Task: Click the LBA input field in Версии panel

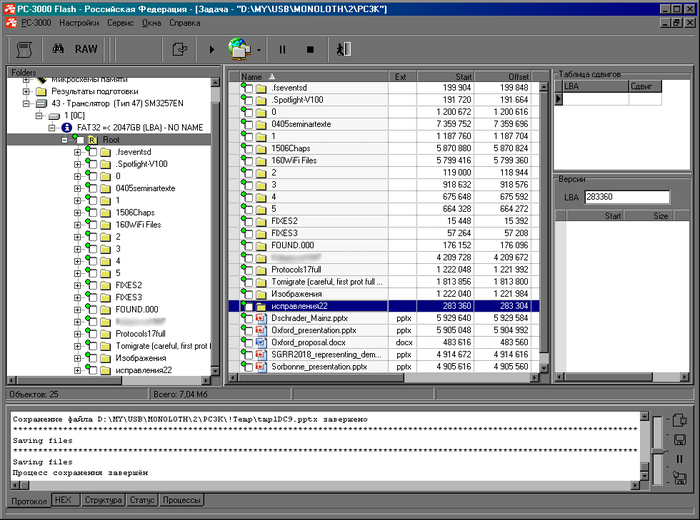Action: click(x=625, y=197)
